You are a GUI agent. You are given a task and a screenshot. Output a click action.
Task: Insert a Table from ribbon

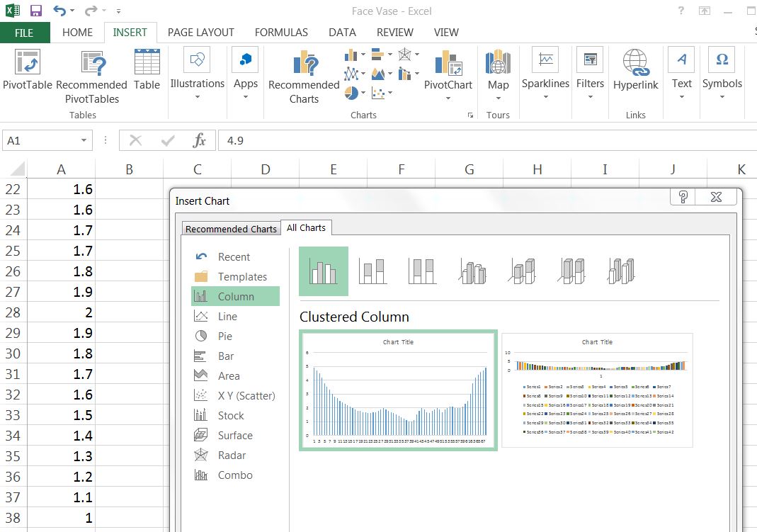pos(147,70)
